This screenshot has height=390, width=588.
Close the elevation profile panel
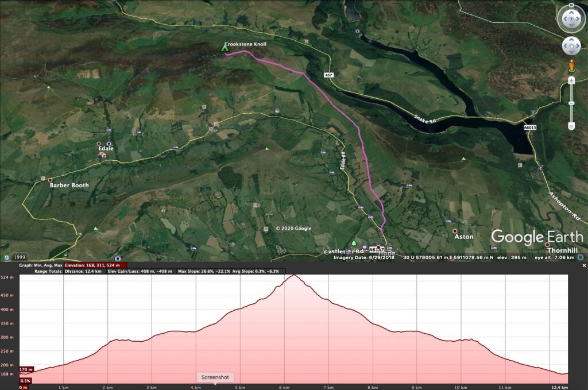583,265
